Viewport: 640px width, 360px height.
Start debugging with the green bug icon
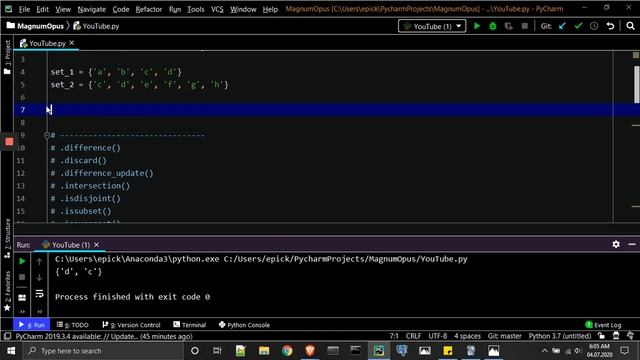tap(493, 26)
